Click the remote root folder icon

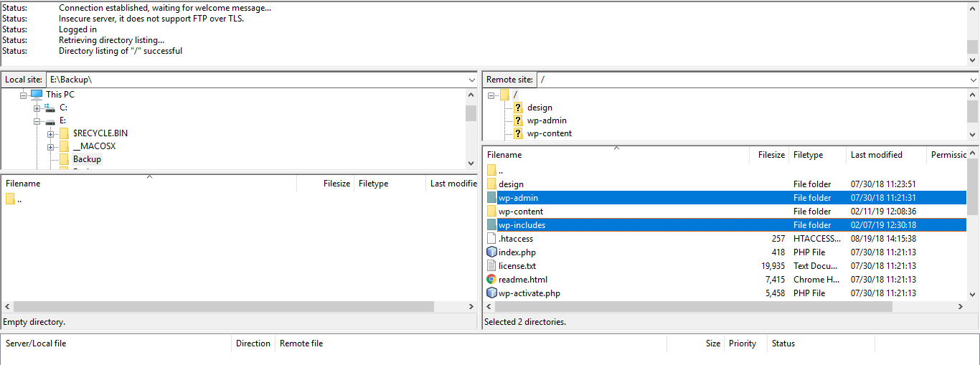[x=504, y=95]
